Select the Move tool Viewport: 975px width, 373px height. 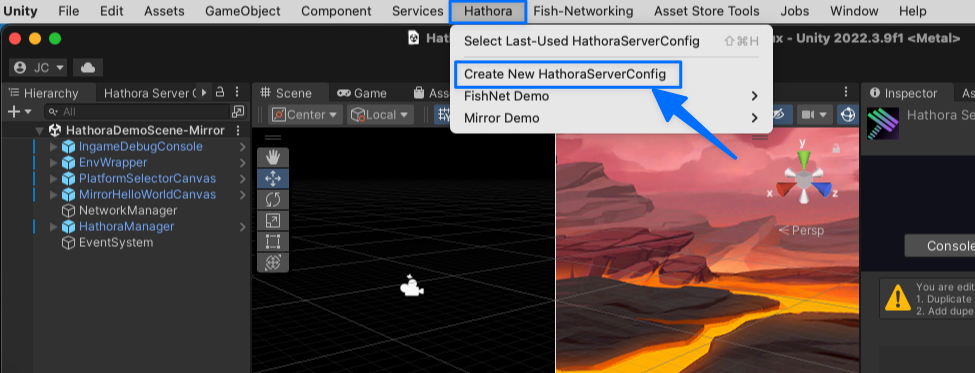(x=273, y=179)
